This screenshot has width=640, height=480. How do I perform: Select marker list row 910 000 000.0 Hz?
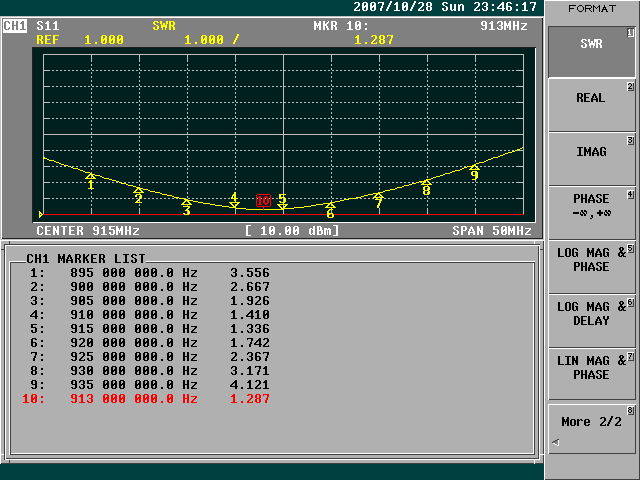149,315
